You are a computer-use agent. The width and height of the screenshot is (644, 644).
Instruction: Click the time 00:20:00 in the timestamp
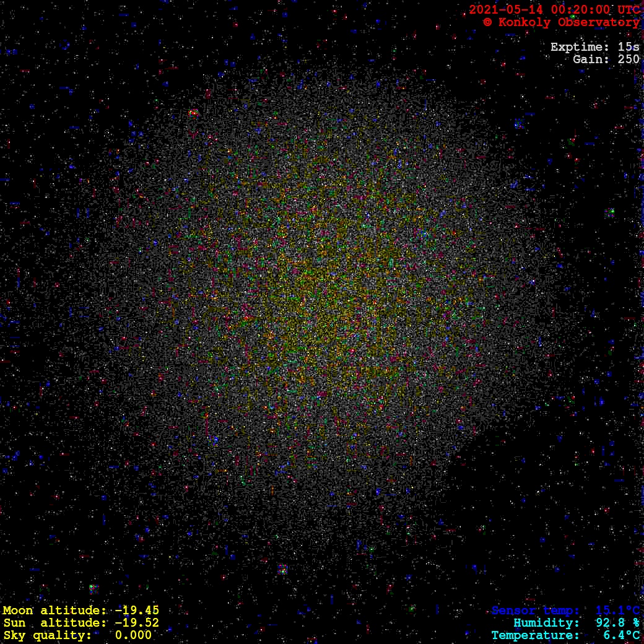(x=579, y=10)
